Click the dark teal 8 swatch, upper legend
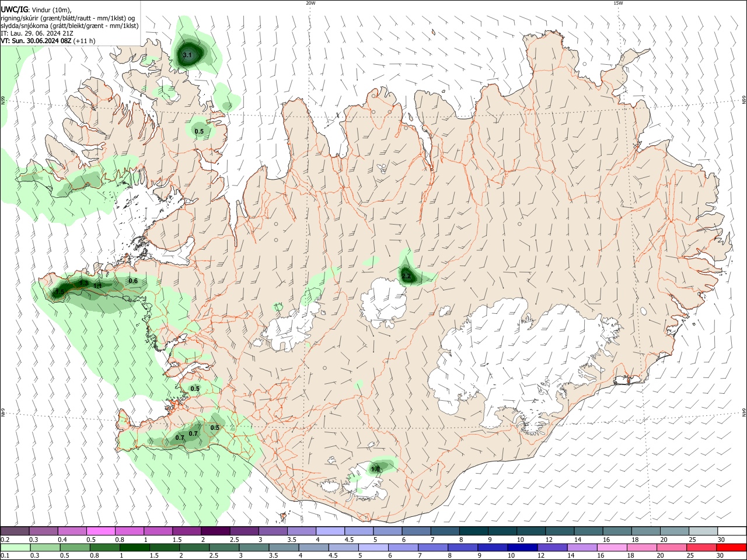 474,531
